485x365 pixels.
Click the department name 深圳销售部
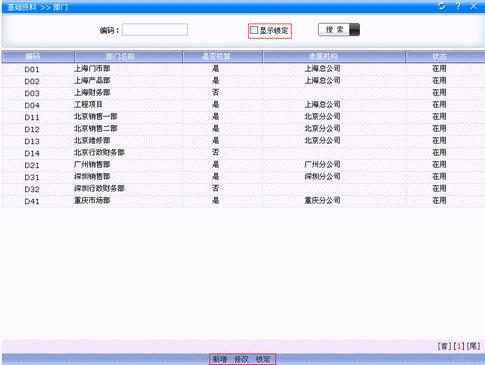tap(92, 177)
